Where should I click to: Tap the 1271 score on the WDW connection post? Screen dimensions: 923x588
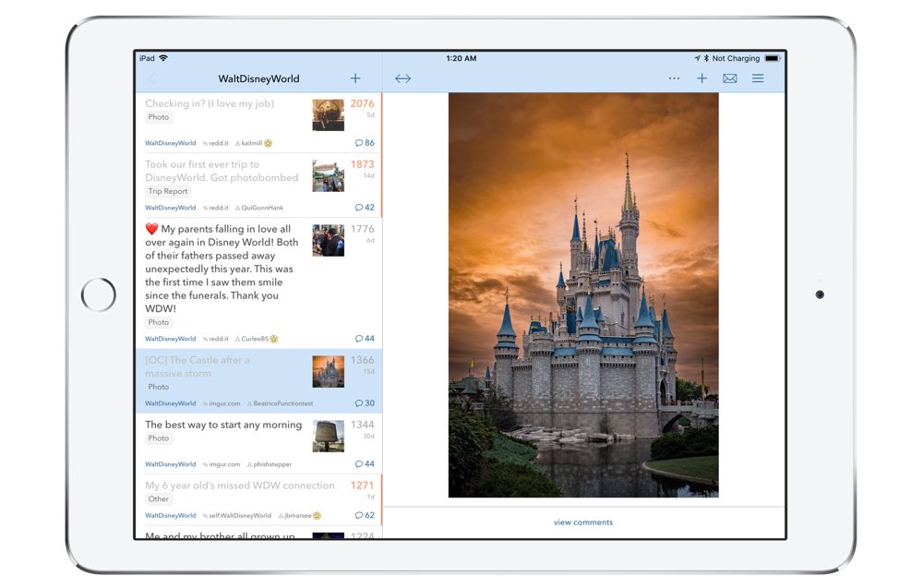click(x=363, y=486)
